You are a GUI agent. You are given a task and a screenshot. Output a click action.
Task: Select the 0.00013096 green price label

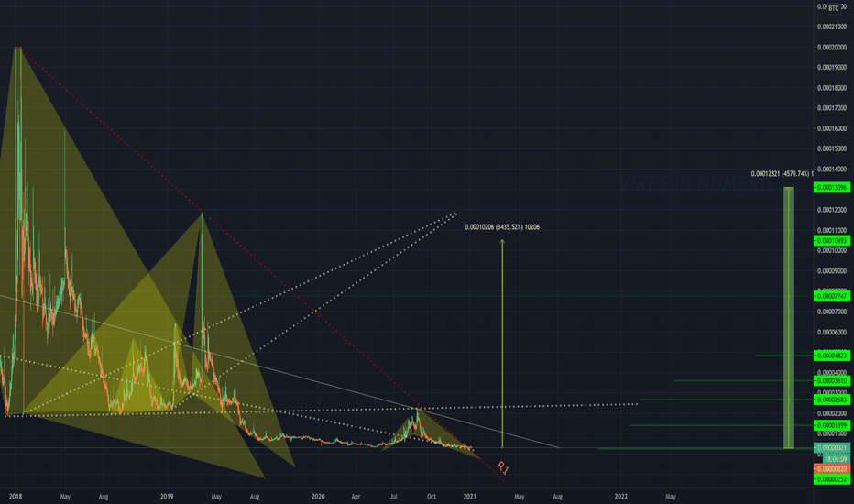(832, 188)
